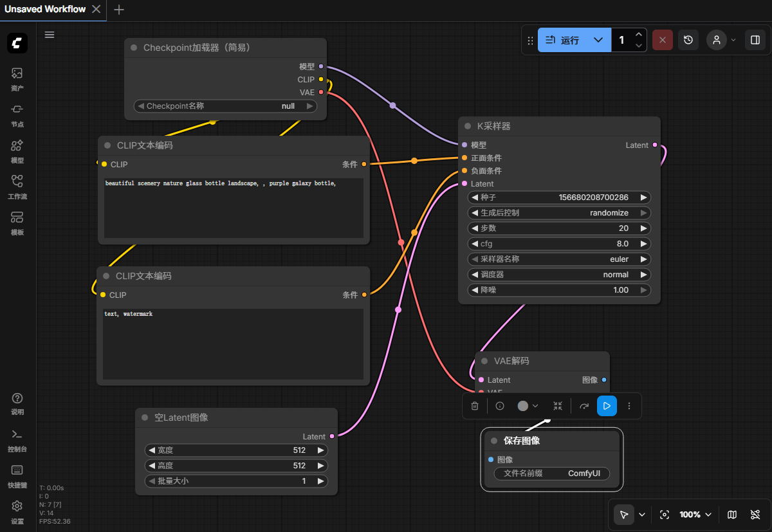This screenshot has width=772, height=532.
Task: Open the Models (模型) sidebar panel
Action: point(17,151)
